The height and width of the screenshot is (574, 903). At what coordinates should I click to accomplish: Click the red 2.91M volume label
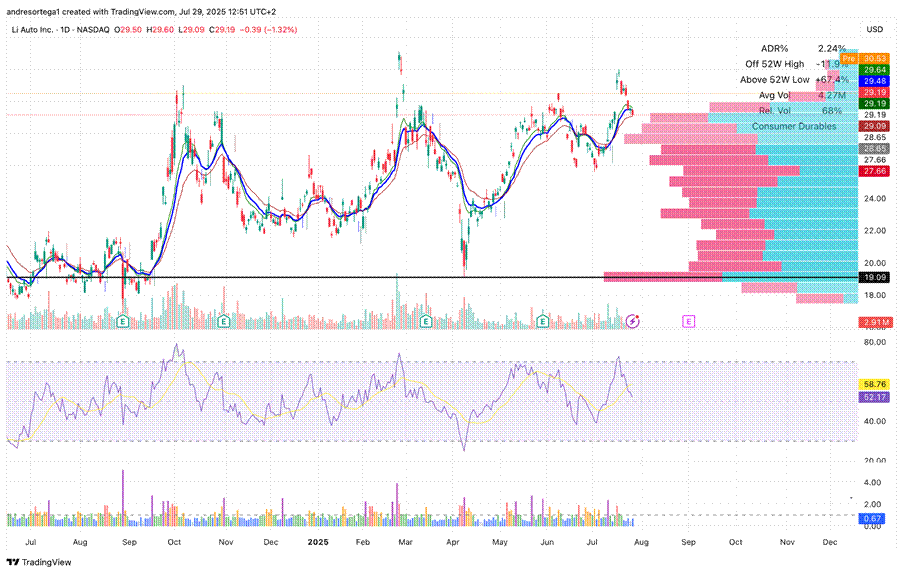[874, 322]
